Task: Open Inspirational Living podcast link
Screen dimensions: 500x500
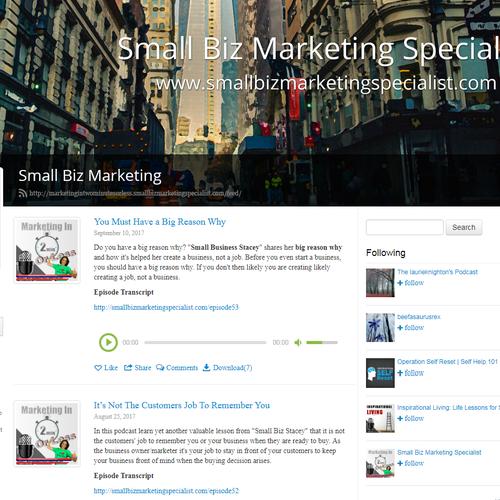Action: [x=448, y=408]
